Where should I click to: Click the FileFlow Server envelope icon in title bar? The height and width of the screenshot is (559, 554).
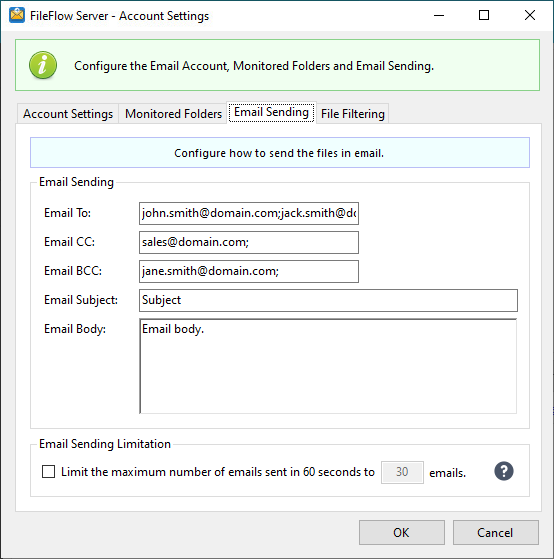pos(17,15)
